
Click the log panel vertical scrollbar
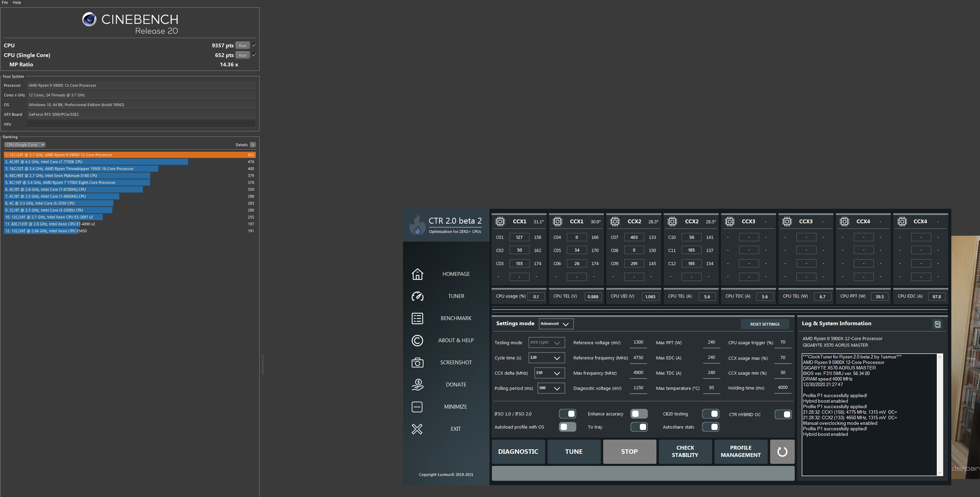[940, 415]
